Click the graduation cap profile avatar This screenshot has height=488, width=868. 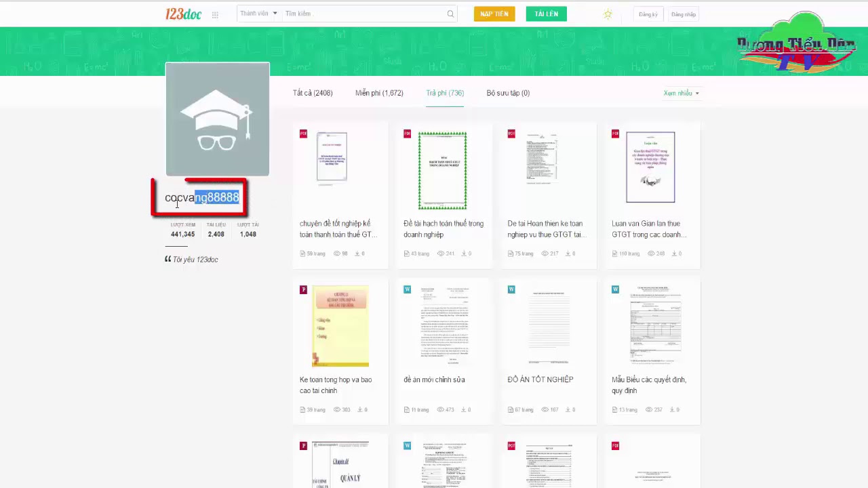(218, 119)
